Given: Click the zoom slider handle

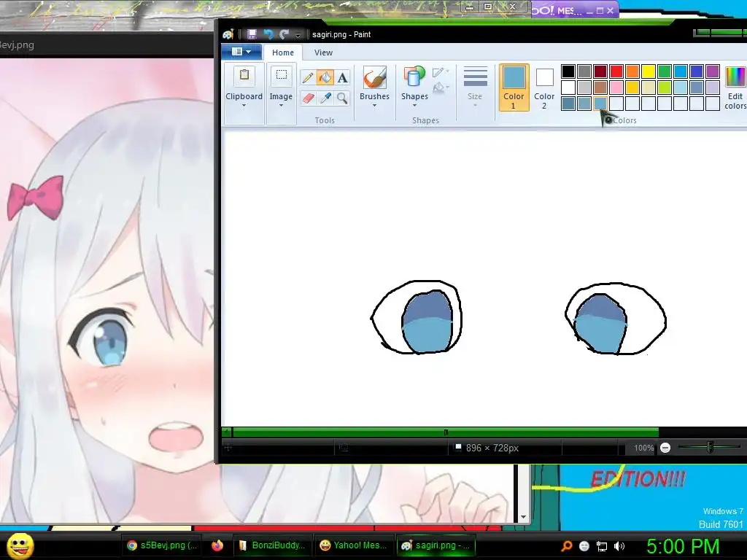Looking at the screenshot, I should (x=710, y=447).
